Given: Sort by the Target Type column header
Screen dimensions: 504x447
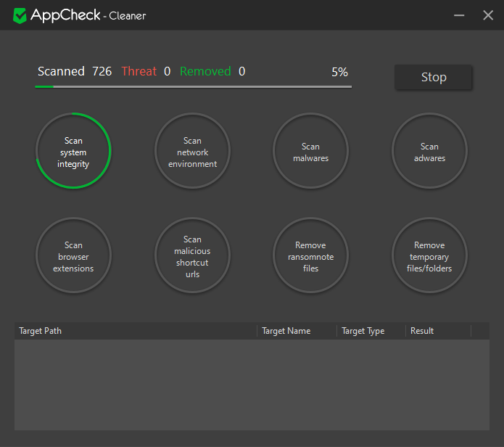Looking at the screenshot, I should [x=371, y=331].
